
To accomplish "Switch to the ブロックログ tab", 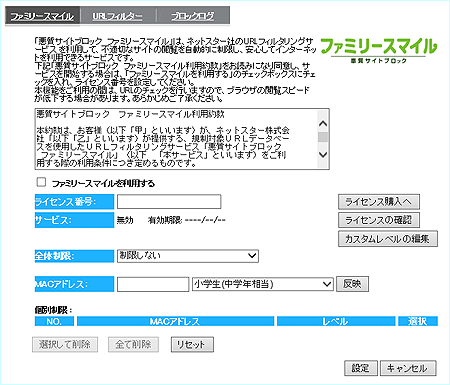I will click(x=193, y=16).
